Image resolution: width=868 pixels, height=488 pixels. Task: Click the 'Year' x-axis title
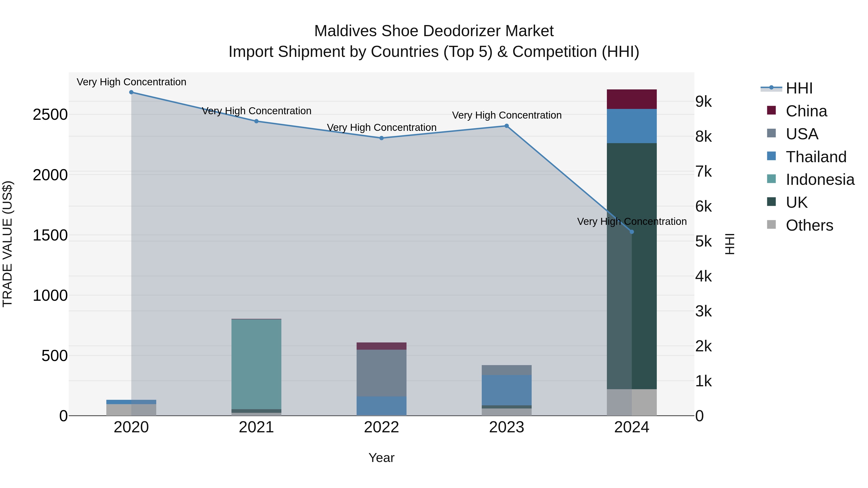tap(381, 458)
